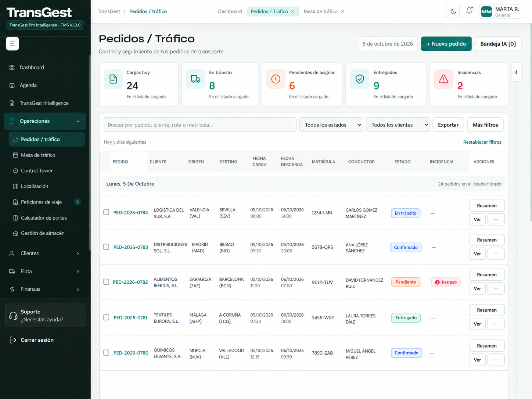Viewport: 532px width, 399px height.
Task: Mark the checkbox for PED-2026-0780
Action: (x=106, y=353)
